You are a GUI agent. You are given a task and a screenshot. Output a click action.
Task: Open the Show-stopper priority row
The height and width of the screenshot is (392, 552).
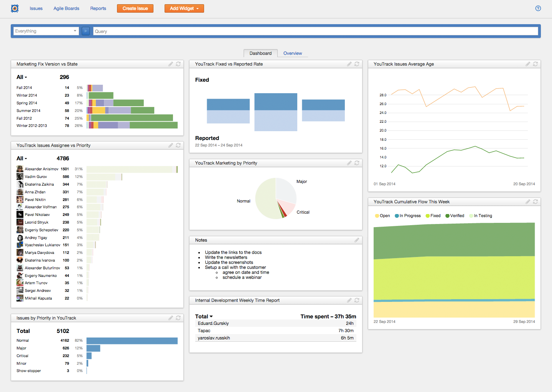(x=97, y=371)
